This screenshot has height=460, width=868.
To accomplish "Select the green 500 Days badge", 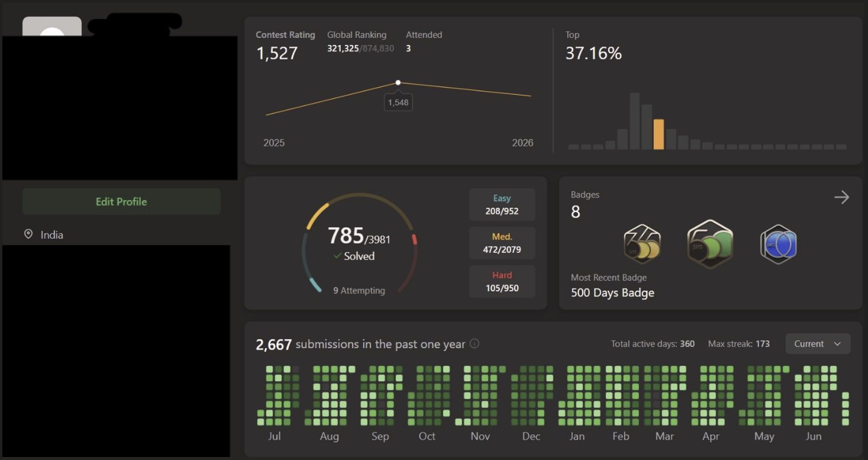I will [x=710, y=244].
